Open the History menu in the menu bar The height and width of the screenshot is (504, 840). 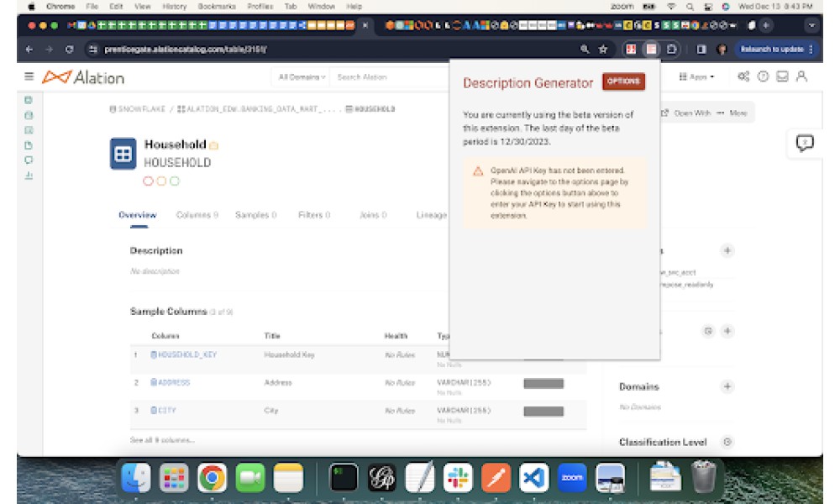[174, 7]
